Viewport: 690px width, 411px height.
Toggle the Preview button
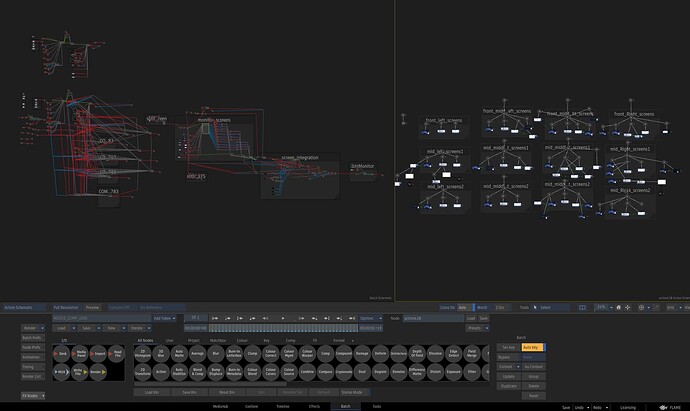92,308
